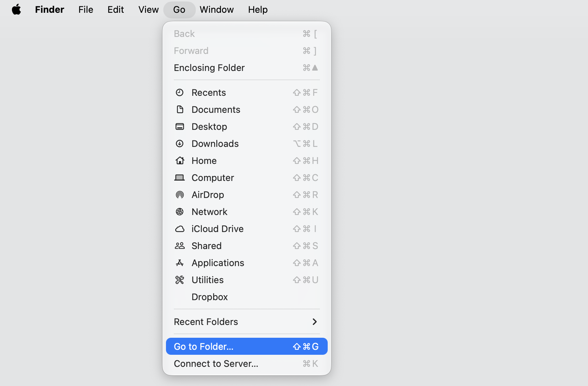Image resolution: width=588 pixels, height=386 pixels.
Task: Go to the AirDrop label
Action: [208, 195]
